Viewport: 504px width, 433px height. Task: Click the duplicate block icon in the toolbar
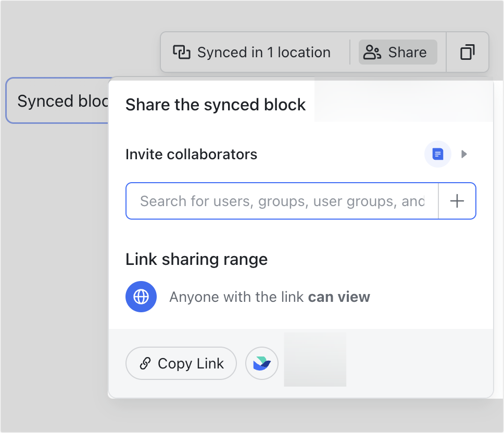(x=467, y=52)
